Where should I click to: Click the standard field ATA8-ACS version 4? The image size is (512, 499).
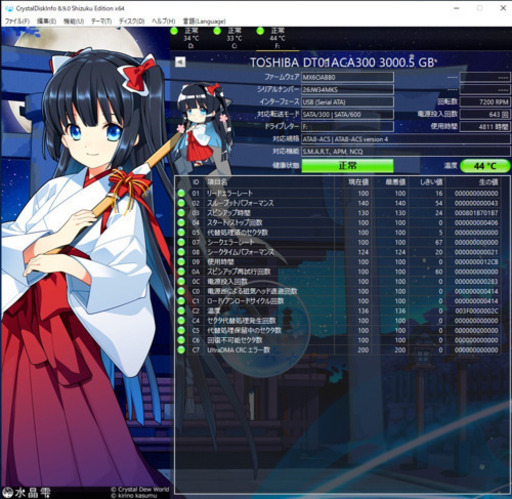point(406,139)
